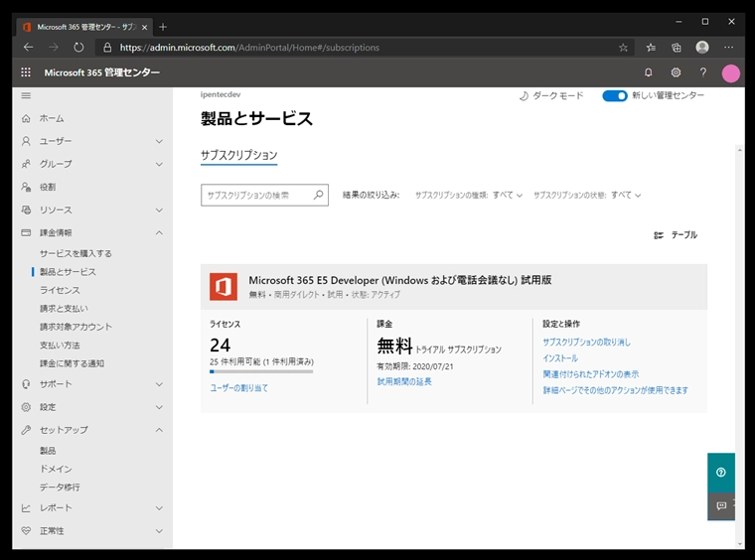Open the browser profile icon
Image resolution: width=755 pixels, height=560 pixels.
(x=702, y=47)
